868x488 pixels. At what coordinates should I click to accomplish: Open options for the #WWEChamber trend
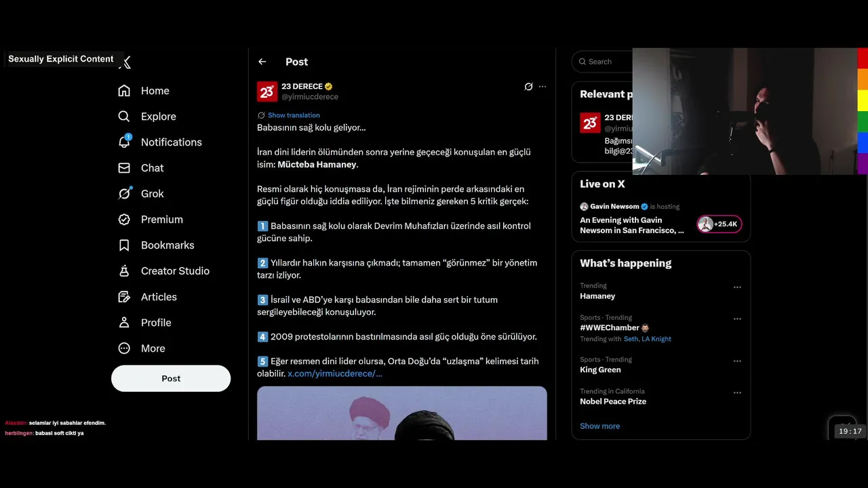coord(737,319)
